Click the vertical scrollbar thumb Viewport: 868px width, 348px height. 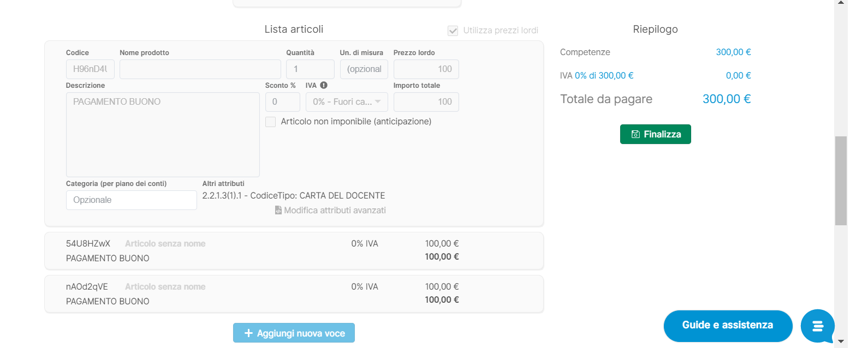[x=841, y=180]
